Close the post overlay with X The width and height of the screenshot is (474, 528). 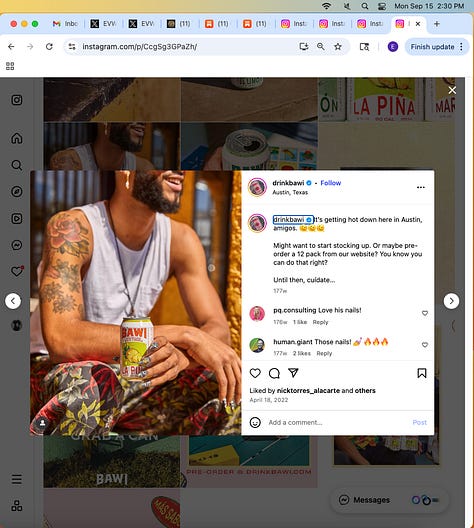pos(452,90)
